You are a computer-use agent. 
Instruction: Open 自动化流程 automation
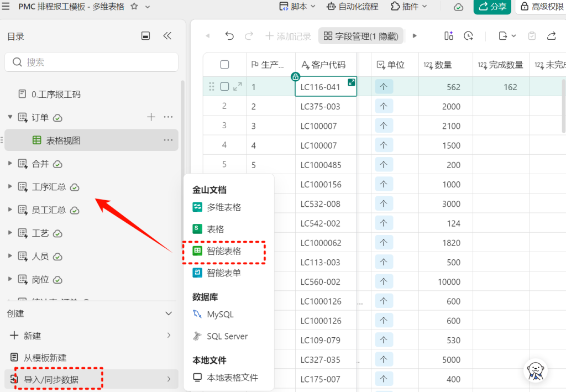[352, 7]
